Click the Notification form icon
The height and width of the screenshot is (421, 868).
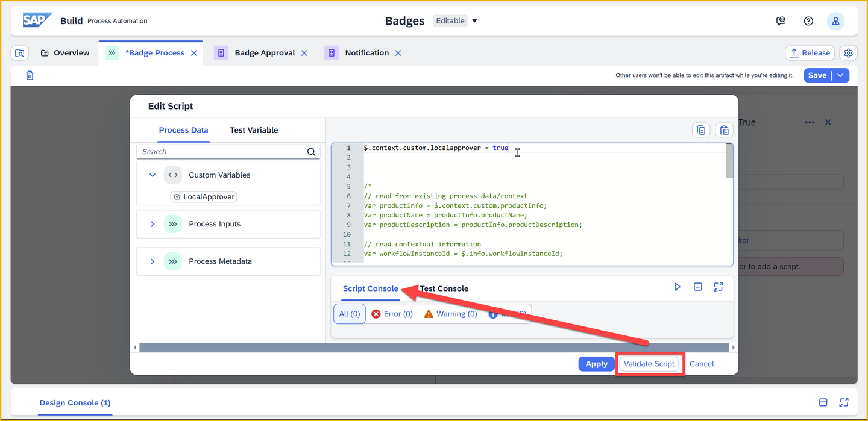coord(332,53)
